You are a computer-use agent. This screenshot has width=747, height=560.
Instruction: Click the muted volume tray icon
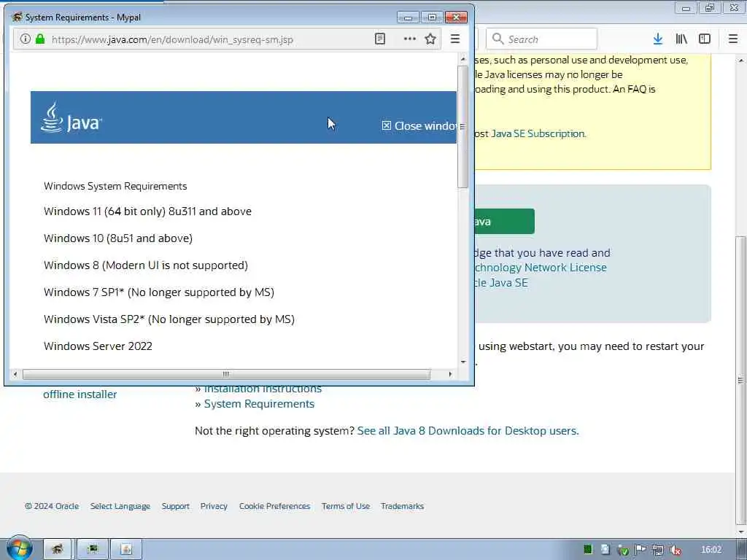[x=675, y=550]
